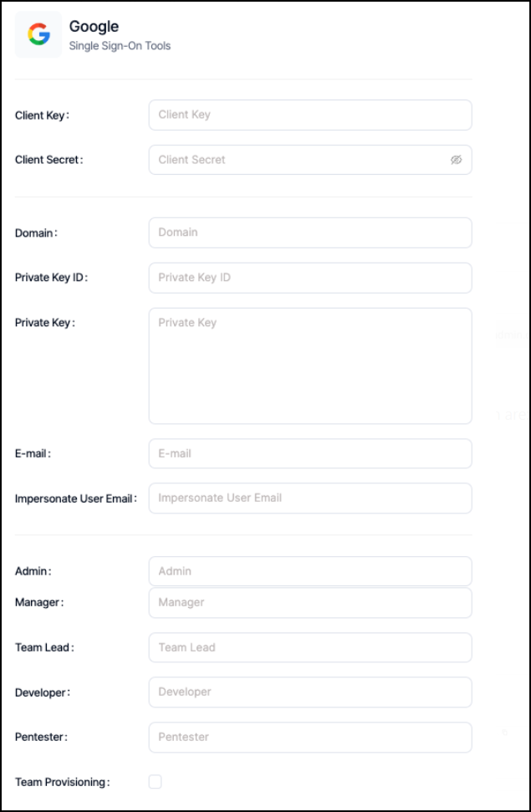Click the Team Provisioning label
This screenshot has width=531, height=812.
pyautogui.click(x=62, y=782)
